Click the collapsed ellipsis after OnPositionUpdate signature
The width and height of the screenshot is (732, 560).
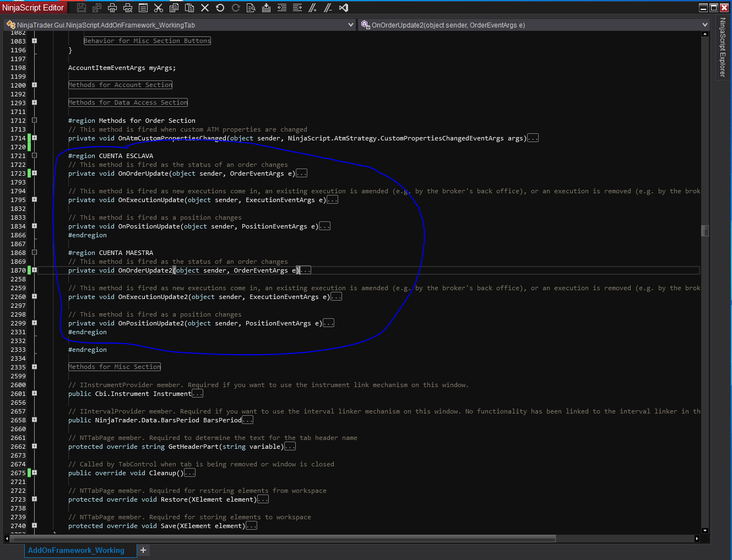pos(324,226)
